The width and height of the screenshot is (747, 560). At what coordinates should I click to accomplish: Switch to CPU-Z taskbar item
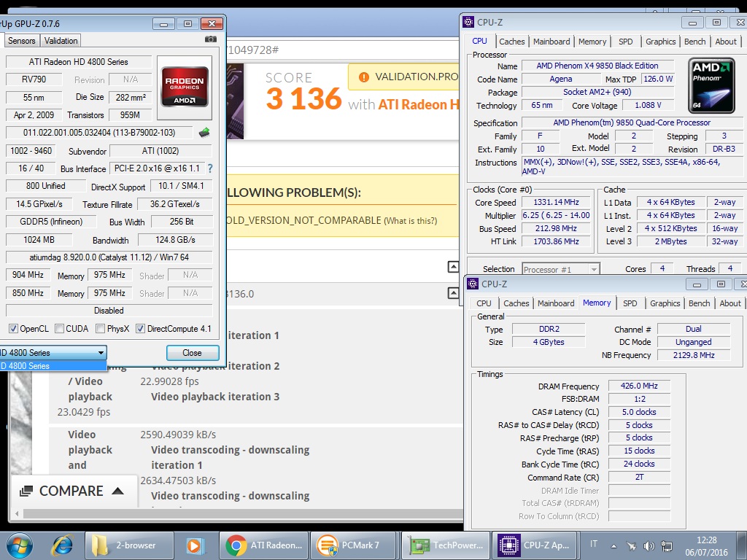coord(536,545)
